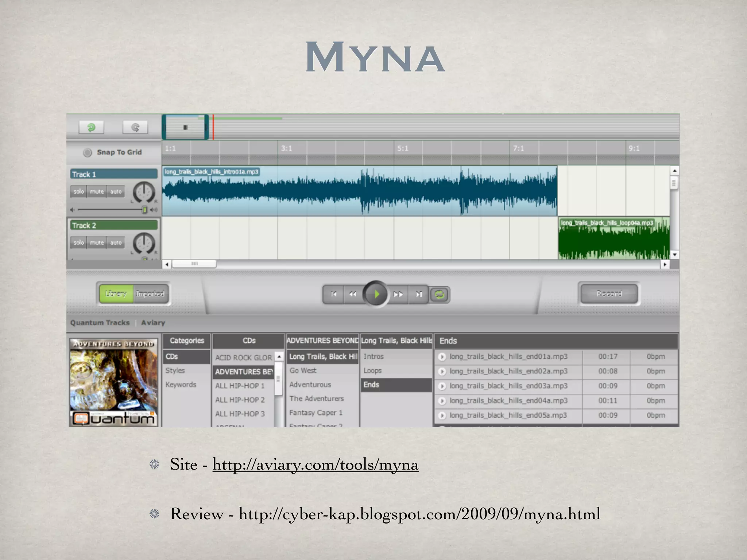Solo Track 1
This screenshot has height=560, width=747.
[x=79, y=191]
